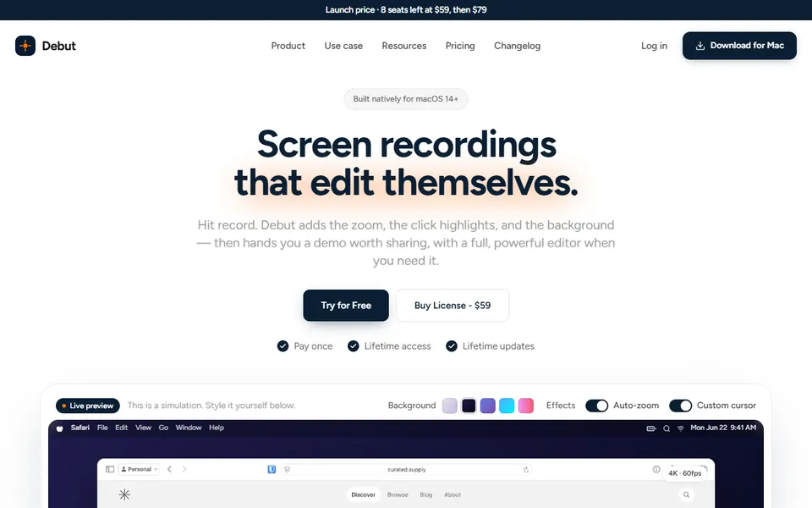The width and height of the screenshot is (812, 508).
Task: Click the Debut brand name link
Action: point(58,46)
